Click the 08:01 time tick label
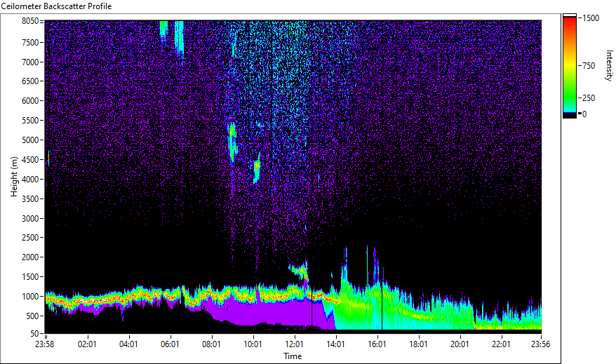 211,344
